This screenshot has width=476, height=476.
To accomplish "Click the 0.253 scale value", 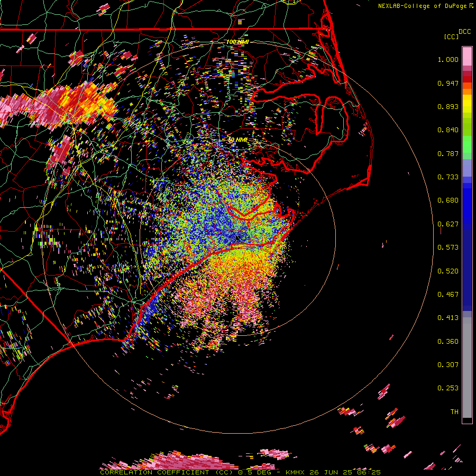I will point(448,388).
